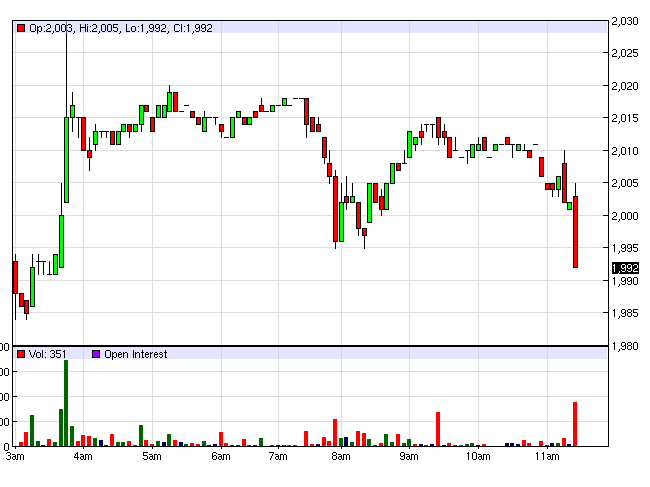Click the 0 label on the volume axis
The height and width of the screenshot is (487, 650).
6,448
